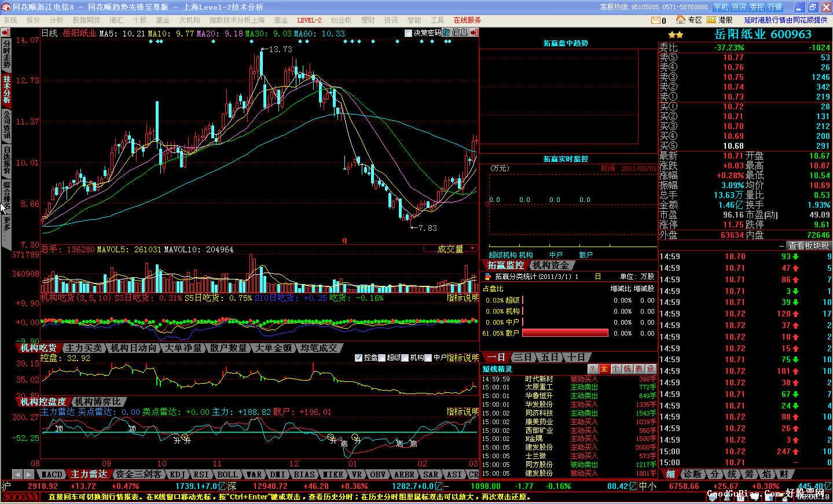Select the 综合排名 side tab
Viewport: 833px width, 504px height.
pyautogui.click(x=6, y=197)
